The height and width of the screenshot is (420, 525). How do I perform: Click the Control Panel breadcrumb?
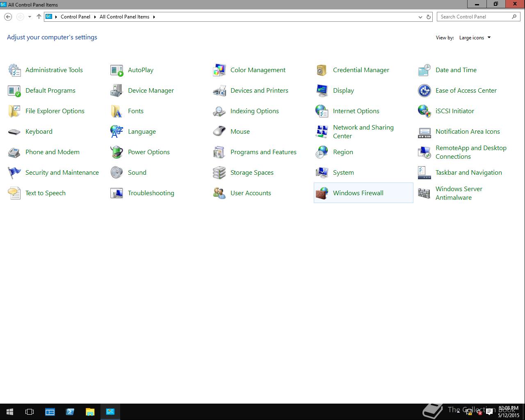coord(75,17)
